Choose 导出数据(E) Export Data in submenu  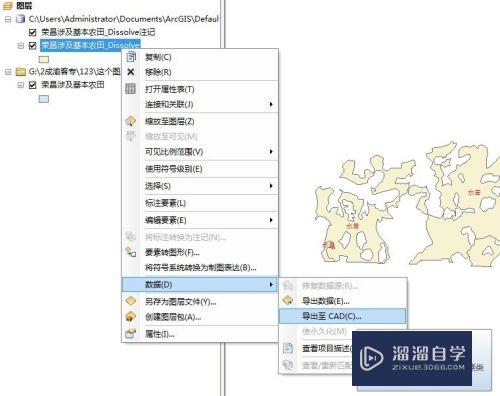343,301
